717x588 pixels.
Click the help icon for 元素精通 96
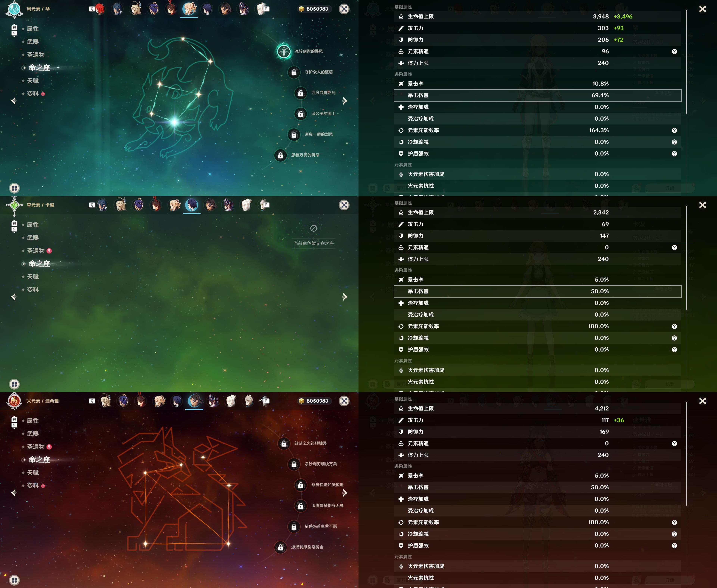674,52
